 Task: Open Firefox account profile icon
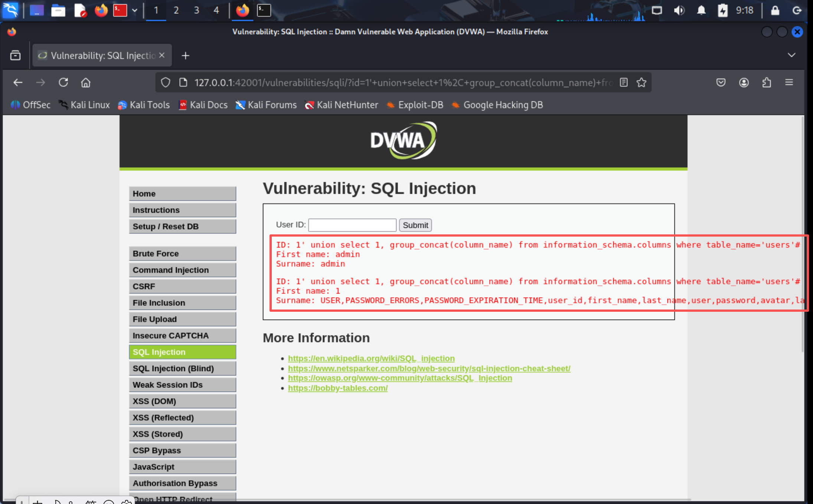point(744,82)
